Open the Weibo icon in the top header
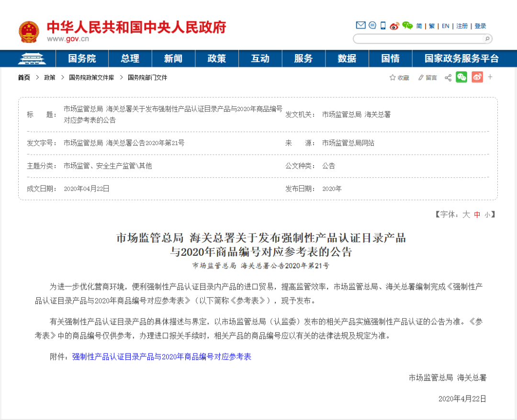Viewport: 517px width, 420px height. point(395,26)
